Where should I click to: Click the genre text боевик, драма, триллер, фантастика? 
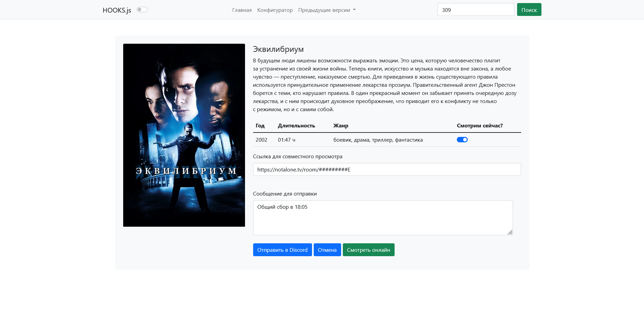(378, 140)
